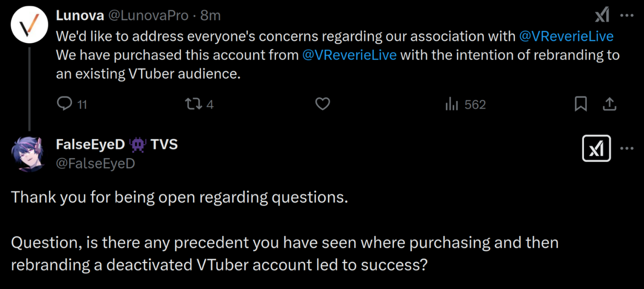Click the space invader emoji beside FalseEyeD
The height and width of the screenshot is (289, 644).
click(x=138, y=144)
